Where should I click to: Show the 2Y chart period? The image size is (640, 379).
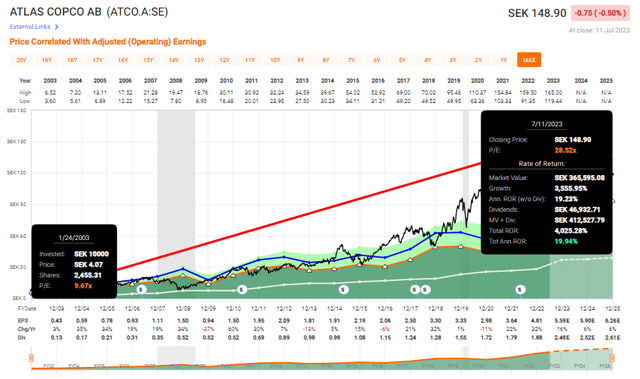[478, 60]
